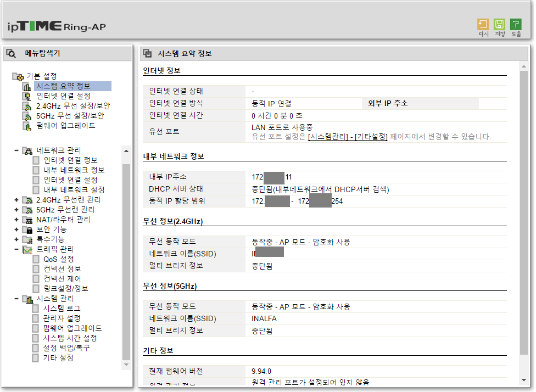Open the 도움 help icon

pos(516,24)
